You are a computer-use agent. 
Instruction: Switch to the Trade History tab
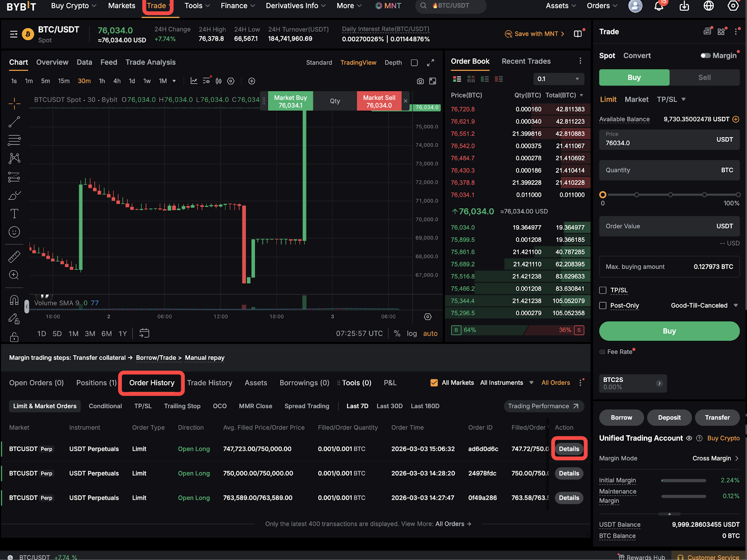[210, 383]
